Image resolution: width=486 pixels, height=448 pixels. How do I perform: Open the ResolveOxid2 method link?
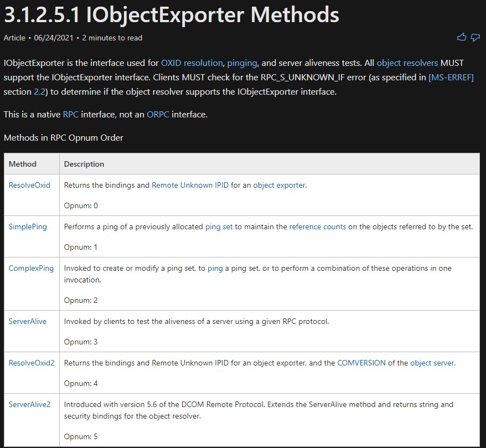click(x=32, y=363)
